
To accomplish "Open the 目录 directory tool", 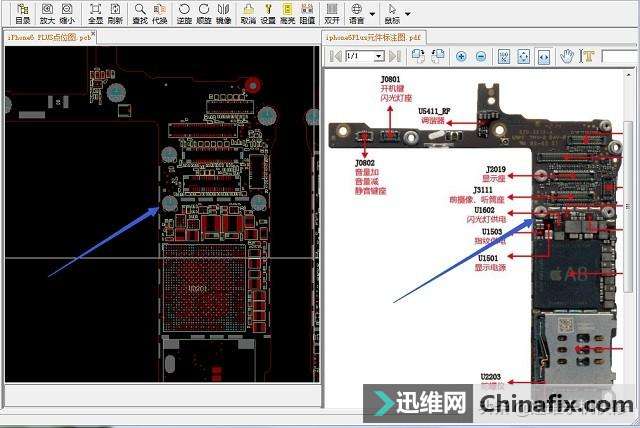I will pyautogui.click(x=22, y=14).
